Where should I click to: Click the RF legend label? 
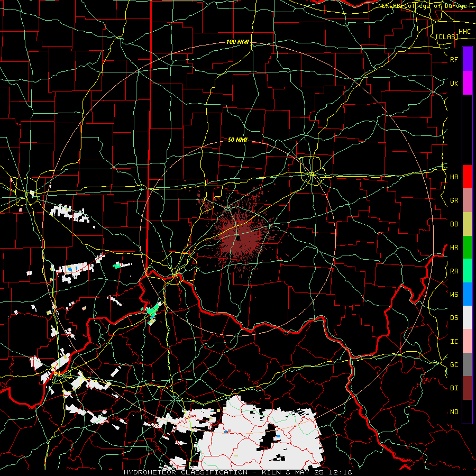pos(454,59)
